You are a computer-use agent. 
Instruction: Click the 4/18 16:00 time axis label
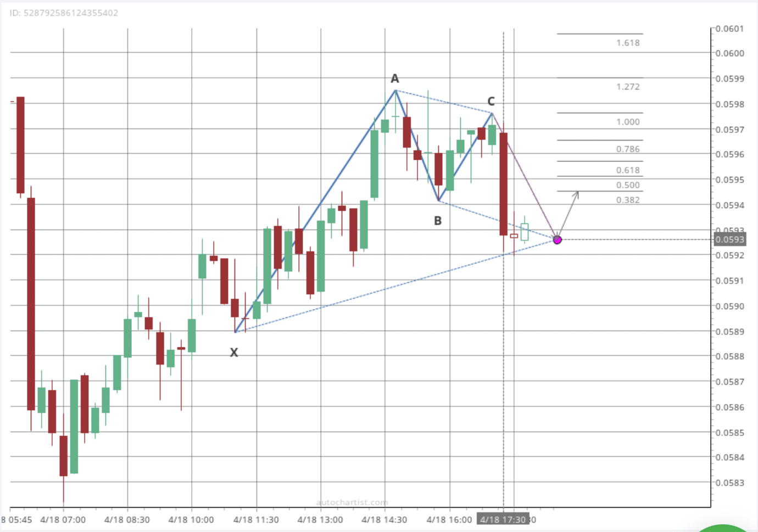click(449, 520)
